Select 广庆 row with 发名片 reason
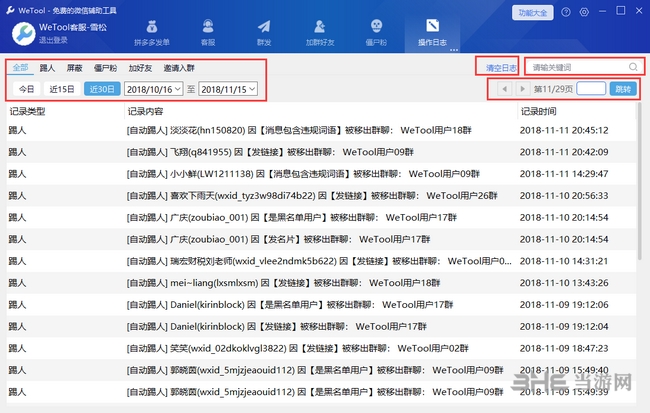 pyautogui.click(x=321, y=239)
